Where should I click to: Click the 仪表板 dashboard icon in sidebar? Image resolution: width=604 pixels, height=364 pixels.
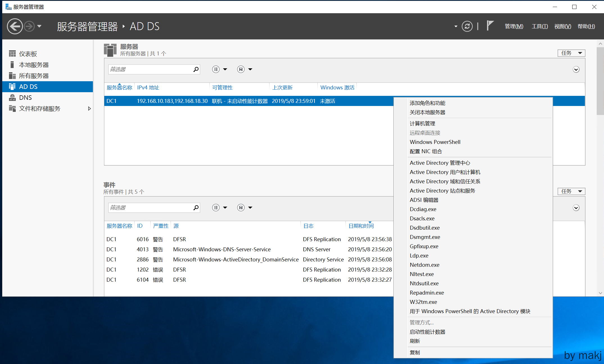click(x=12, y=54)
